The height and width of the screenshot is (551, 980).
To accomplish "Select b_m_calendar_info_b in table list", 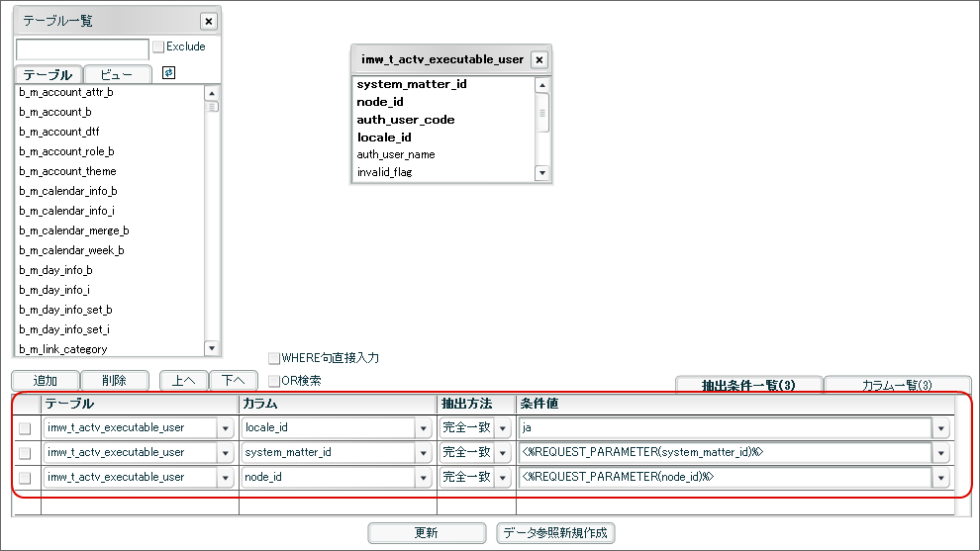I will [x=68, y=191].
